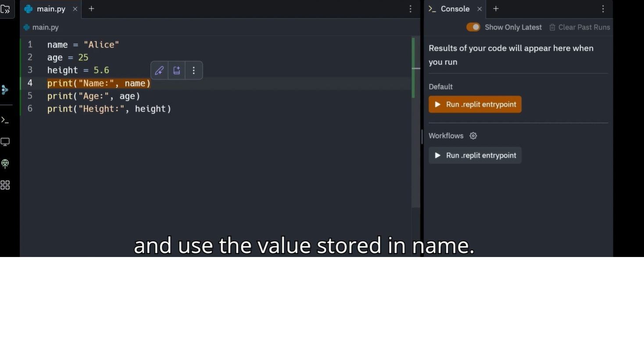
Task: Switch to the Console tab
Action: (x=454, y=9)
